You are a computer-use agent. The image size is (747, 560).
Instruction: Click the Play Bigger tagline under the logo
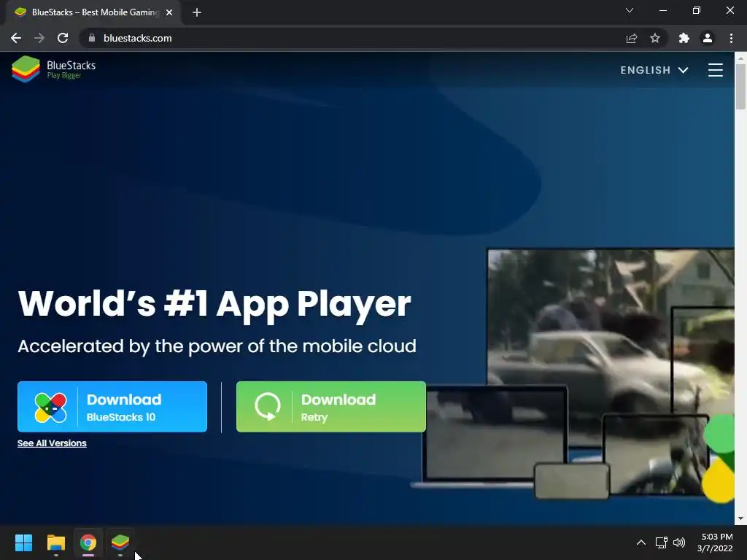pyautogui.click(x=64, y=75)
